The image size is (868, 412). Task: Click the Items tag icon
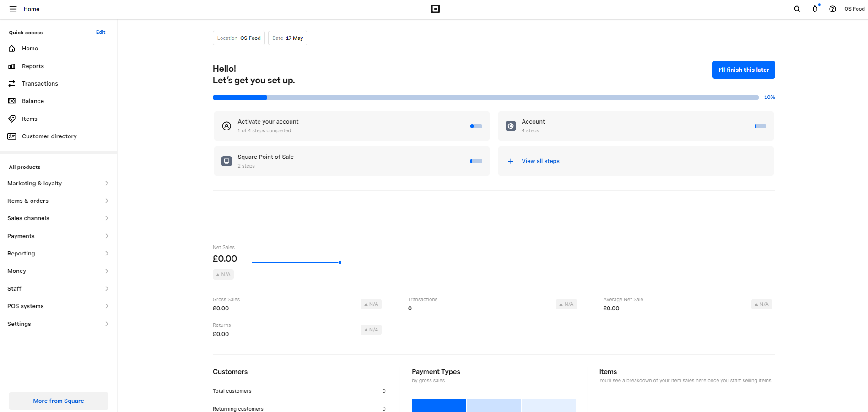(12, 119)
